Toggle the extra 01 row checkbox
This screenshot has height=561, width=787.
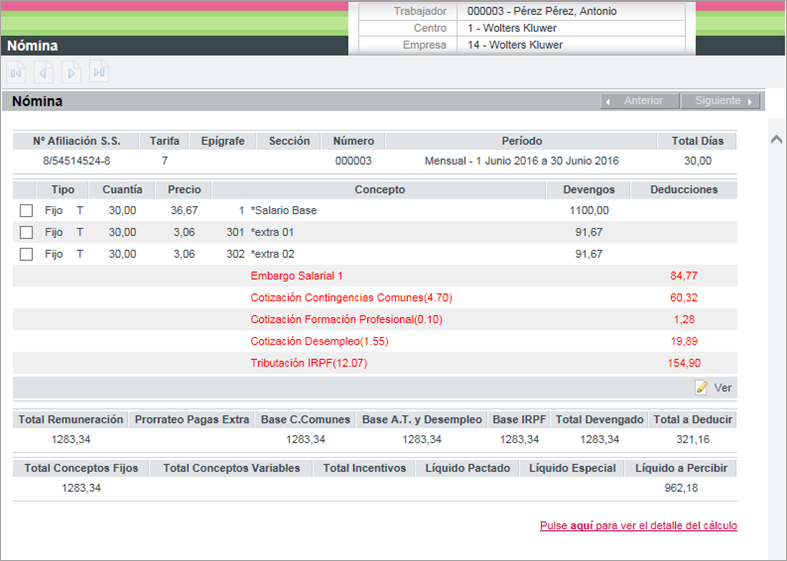[x=27, y=232]
